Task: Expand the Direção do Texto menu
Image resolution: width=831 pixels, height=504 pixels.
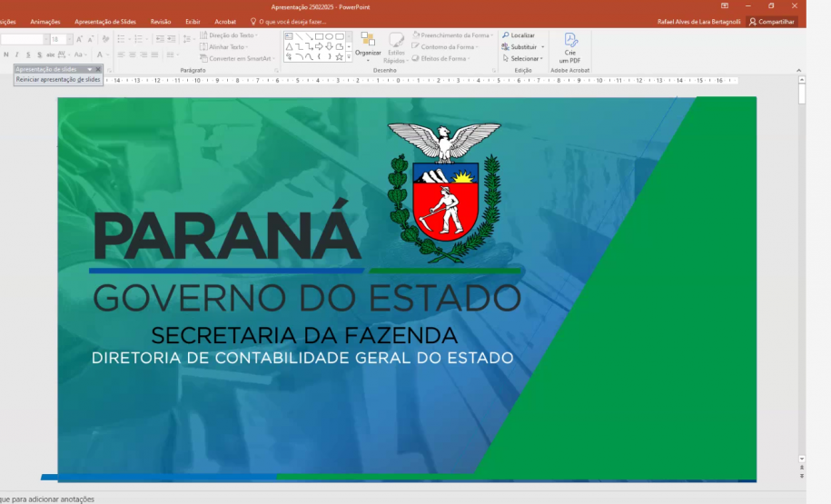Action: [x=229, y=35]
